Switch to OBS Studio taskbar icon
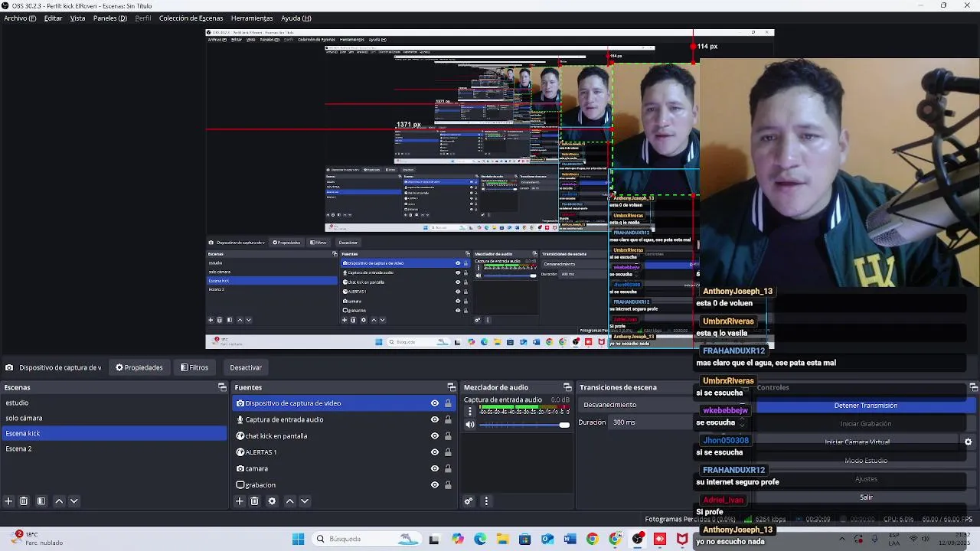Image resolution: width=980 pixels, height=551 pixels. (637, 539)
